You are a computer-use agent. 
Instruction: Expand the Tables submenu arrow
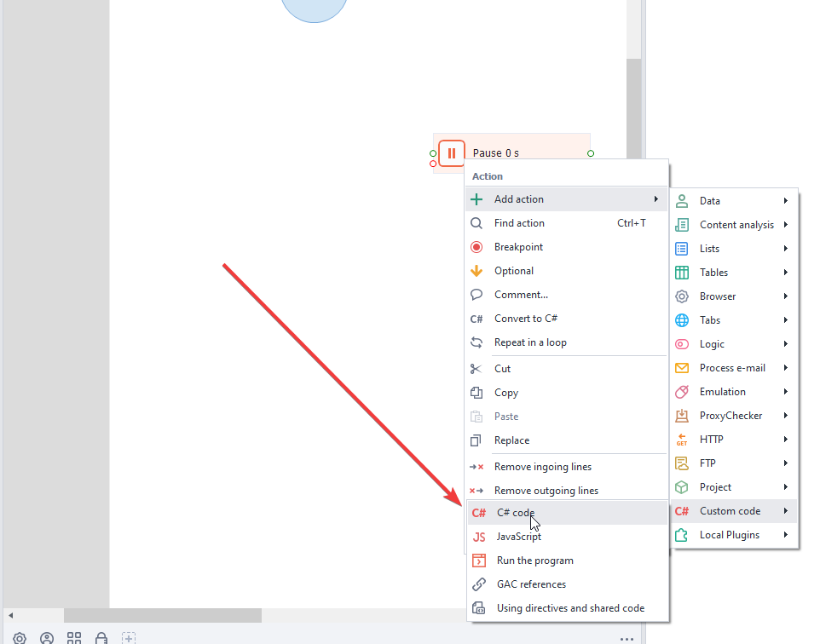[786, 273]
